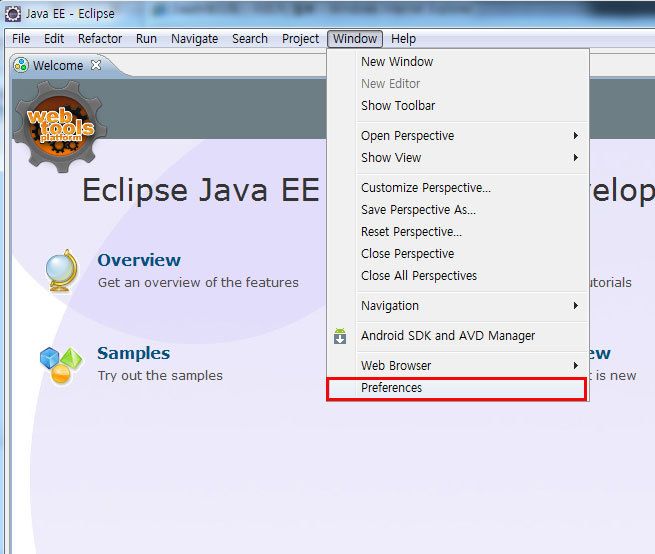Image resolution: width=655 pixels, height=554 pixels.
Task: Open the Help menu
Action: tap(403, 39)
